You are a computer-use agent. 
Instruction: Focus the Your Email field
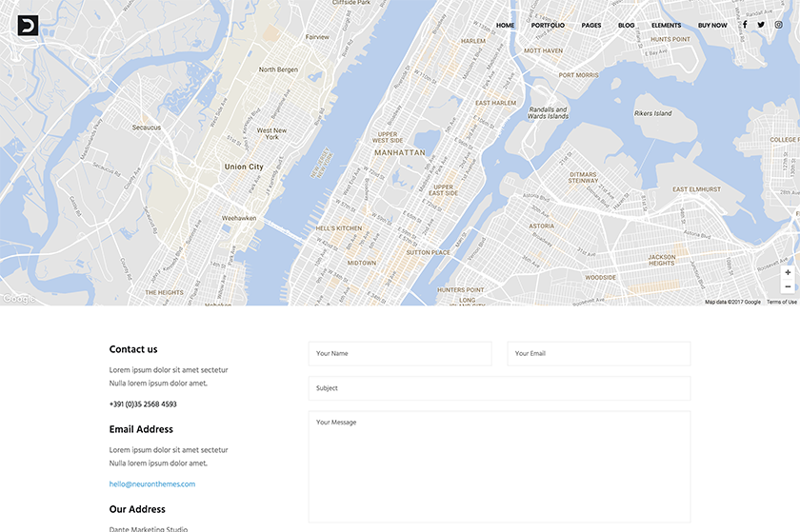click(599, 353)
